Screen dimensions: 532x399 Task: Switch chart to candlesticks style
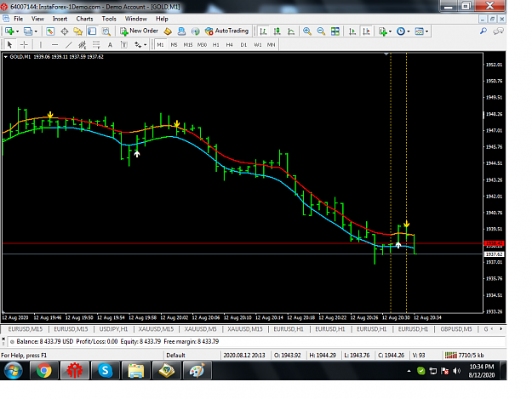click(277, 31)
